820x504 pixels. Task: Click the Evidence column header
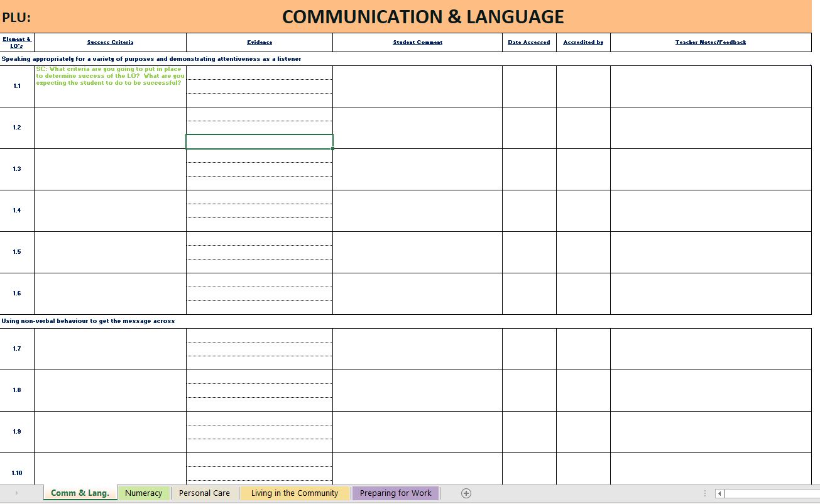(260, 42)
